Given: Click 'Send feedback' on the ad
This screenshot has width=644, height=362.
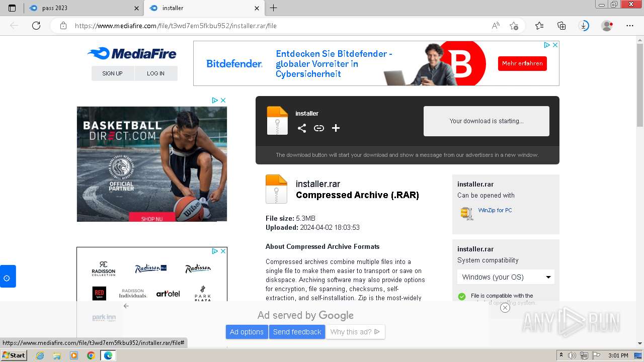Looking at the screenshot, I should pyautogui.click(x=297, y=332).
